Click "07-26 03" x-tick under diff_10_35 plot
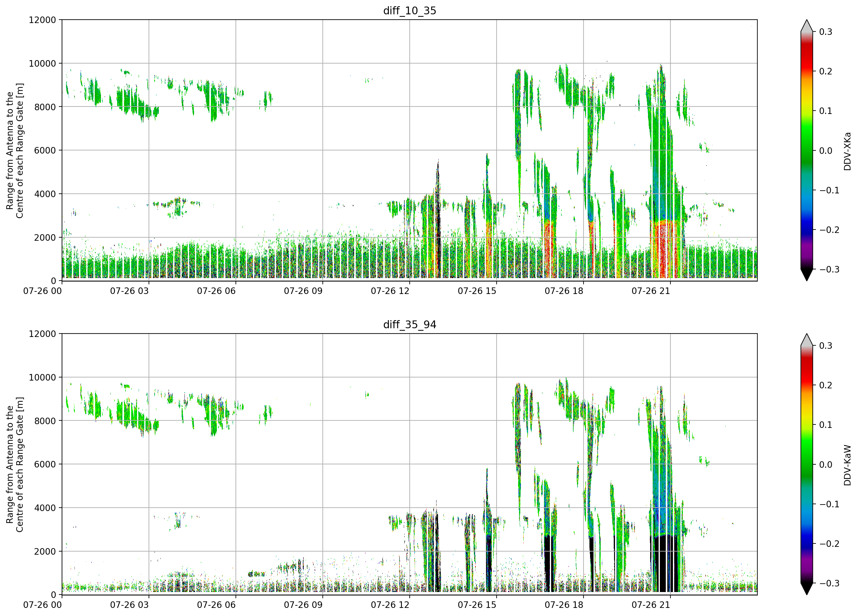 [129, 291]
